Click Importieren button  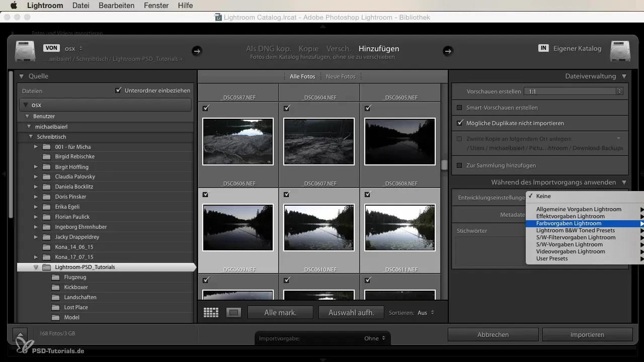(588, 334)
